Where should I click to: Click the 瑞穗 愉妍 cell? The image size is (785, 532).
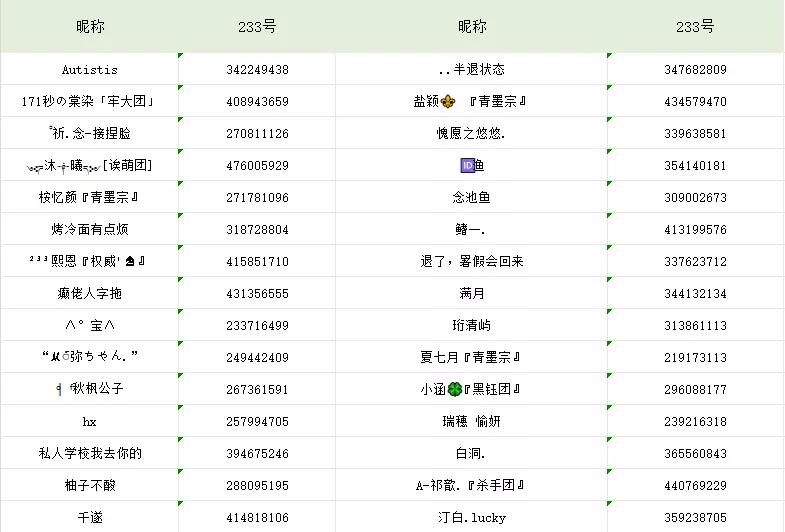pyautogui.click(x=471, y=421)
